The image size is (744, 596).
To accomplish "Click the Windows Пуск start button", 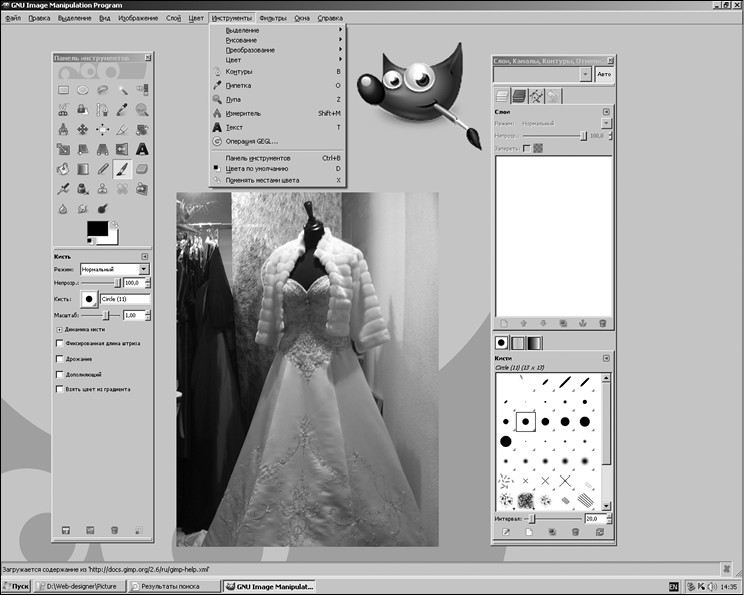I will tap(16, 587).
